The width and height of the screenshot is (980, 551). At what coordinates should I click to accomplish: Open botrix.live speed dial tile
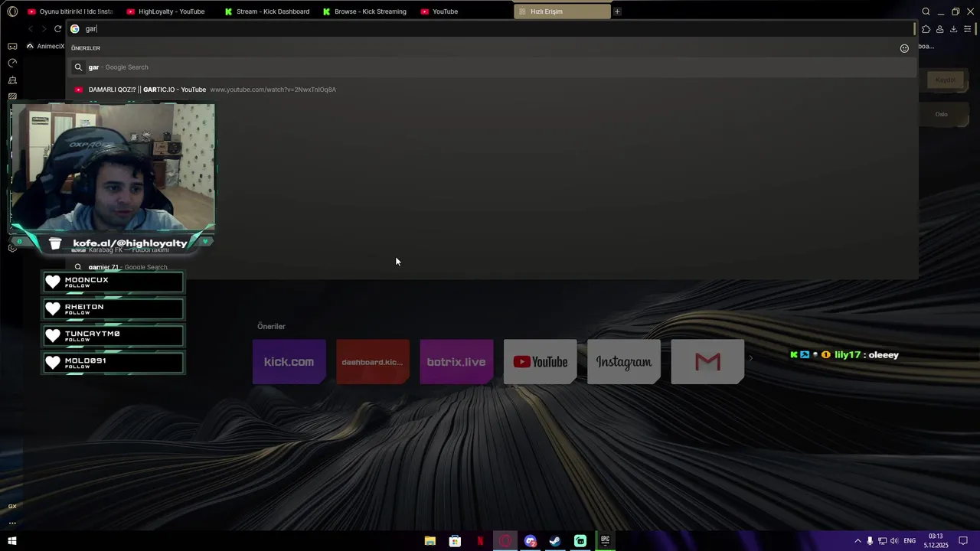pyautogui.click(x=456, y=362)
